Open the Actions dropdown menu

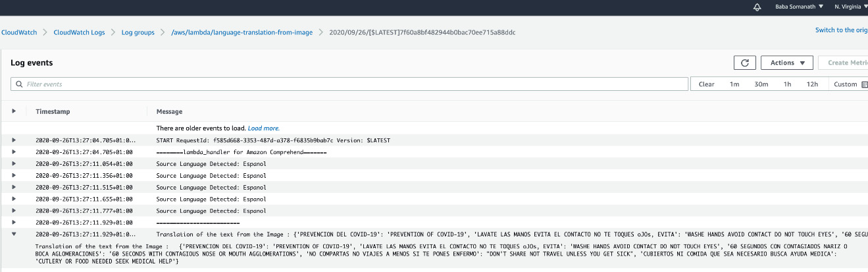[787, 63]
